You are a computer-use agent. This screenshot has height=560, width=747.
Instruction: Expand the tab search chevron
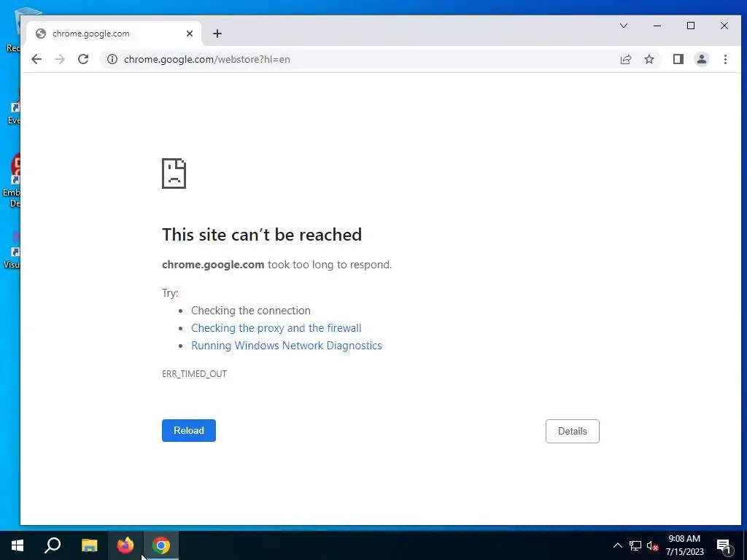624,26
